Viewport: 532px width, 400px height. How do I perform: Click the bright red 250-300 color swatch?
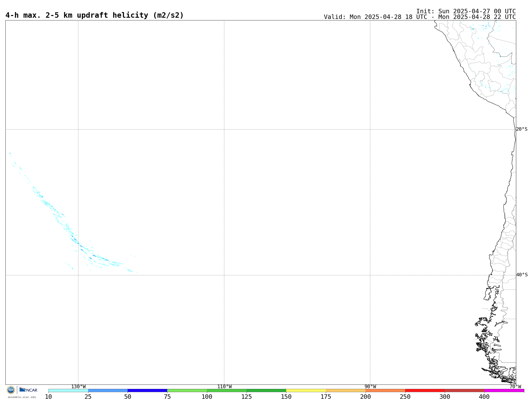(x=425, y=391)
